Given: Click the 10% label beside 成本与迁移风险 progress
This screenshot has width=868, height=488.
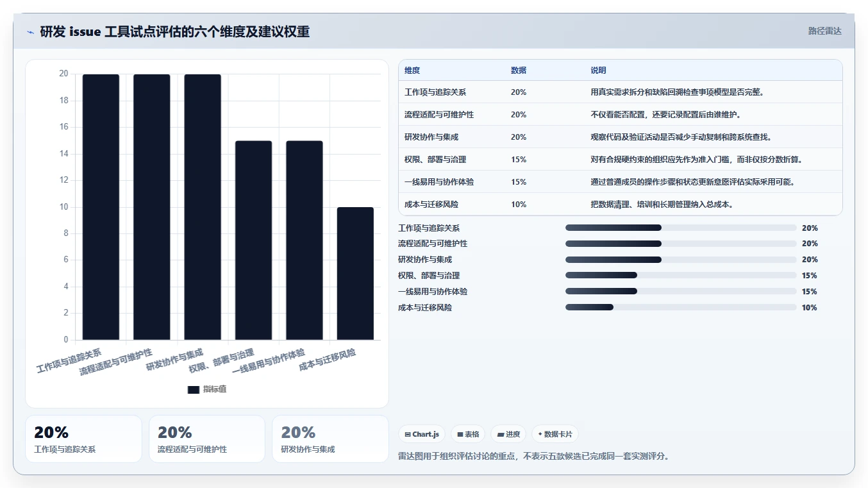Looking at the screenshot, I should coord(810,308).
